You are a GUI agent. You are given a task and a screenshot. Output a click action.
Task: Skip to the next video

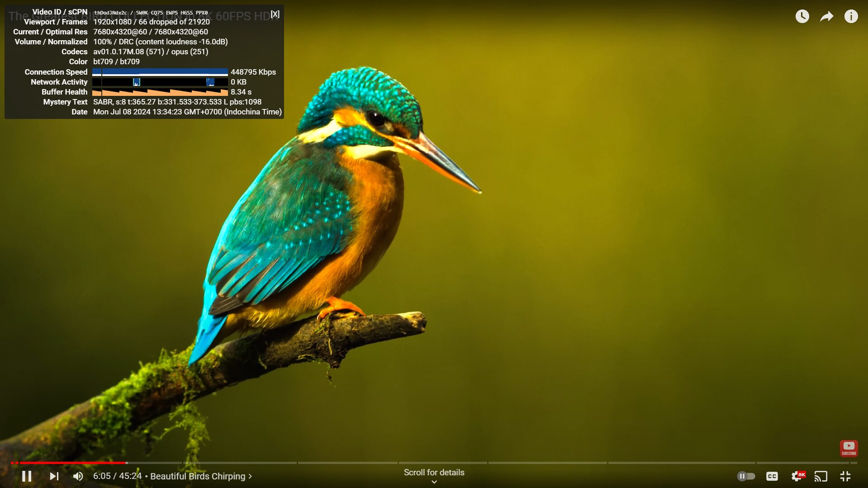click(54, 476)
